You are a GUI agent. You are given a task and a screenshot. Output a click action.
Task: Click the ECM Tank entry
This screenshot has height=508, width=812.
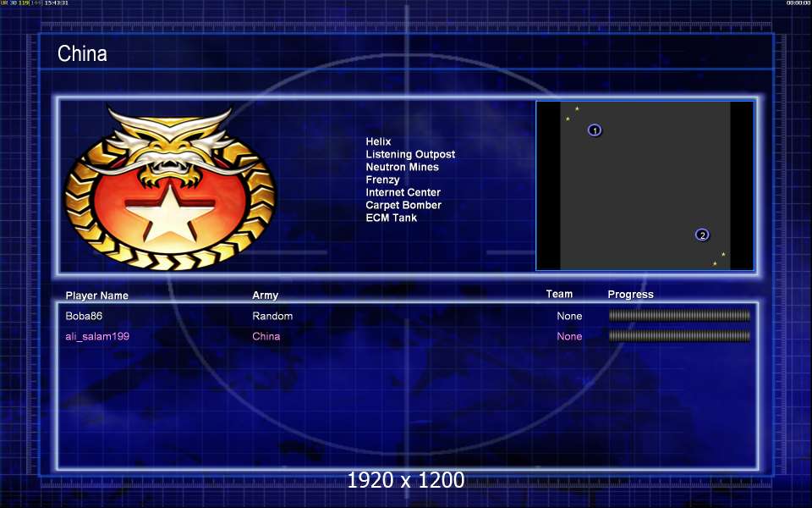coord(391,218)
